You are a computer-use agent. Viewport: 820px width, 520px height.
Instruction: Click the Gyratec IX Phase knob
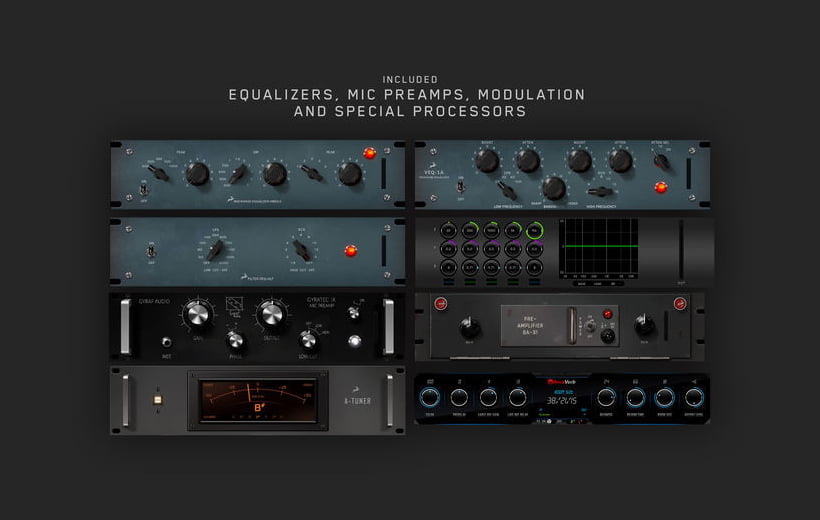pyautogui.click(x=234, y=340)
